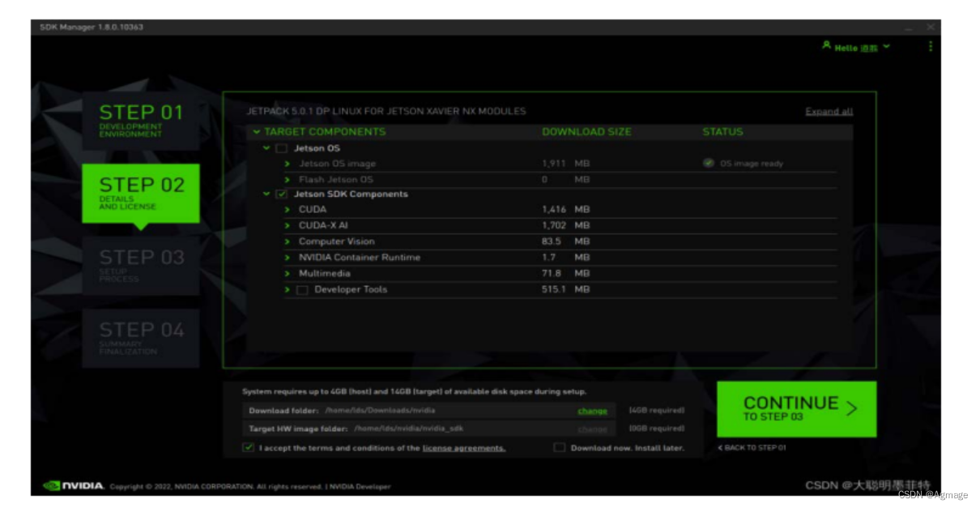Click the Status column header
Image resolution: width=980 pixels, height=508 pixels.
722,132
